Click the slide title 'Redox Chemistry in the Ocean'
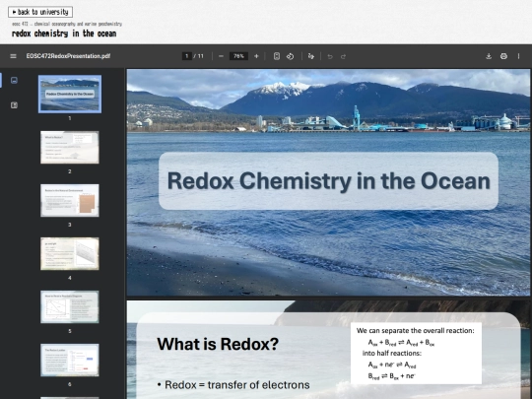 tap(329, 181)
